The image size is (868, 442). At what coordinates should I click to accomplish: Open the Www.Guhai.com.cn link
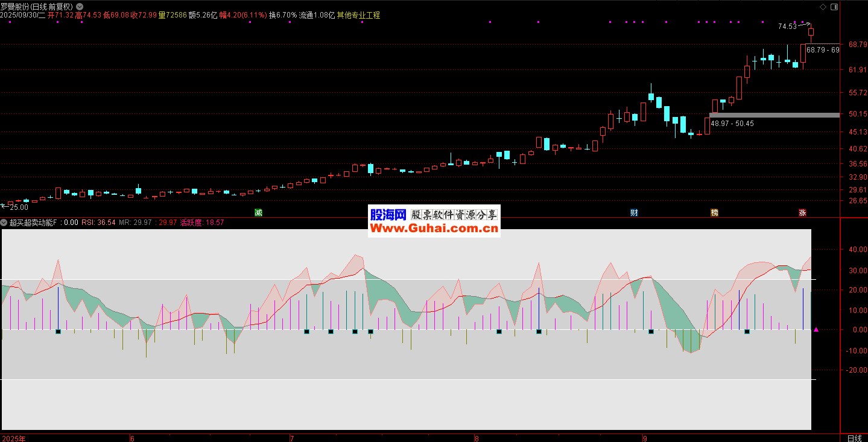434,229
